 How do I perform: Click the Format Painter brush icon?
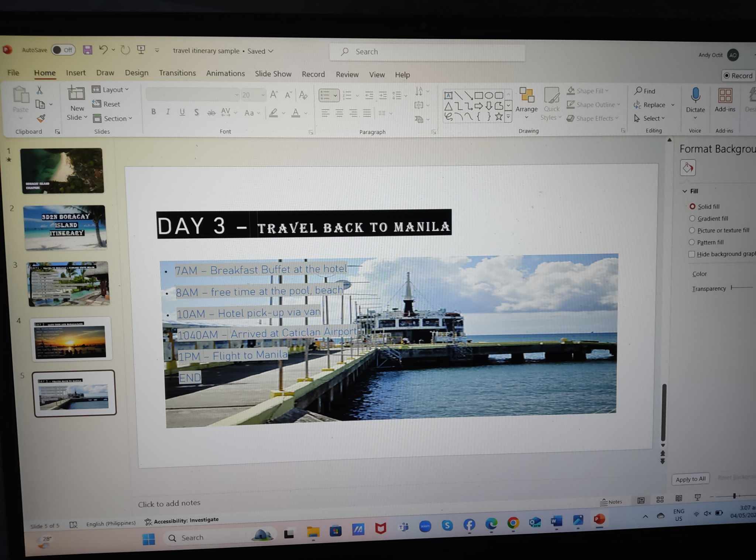coord(41,118)
